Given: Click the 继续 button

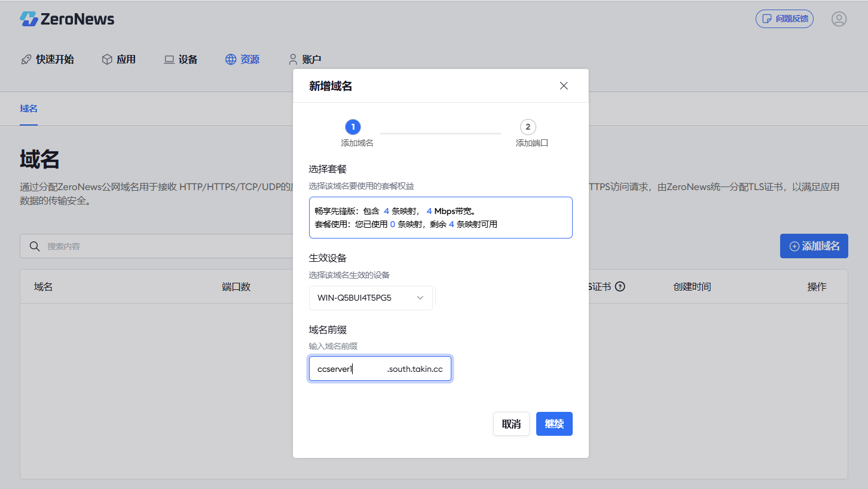Looking at the screenshot, I should (x=554, y=424).
